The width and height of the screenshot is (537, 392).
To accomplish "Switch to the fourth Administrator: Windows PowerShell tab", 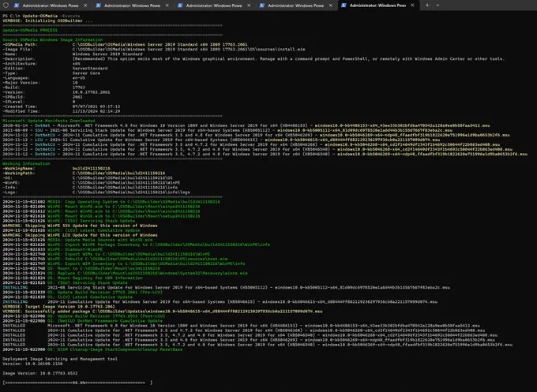I will coord(296,6).
